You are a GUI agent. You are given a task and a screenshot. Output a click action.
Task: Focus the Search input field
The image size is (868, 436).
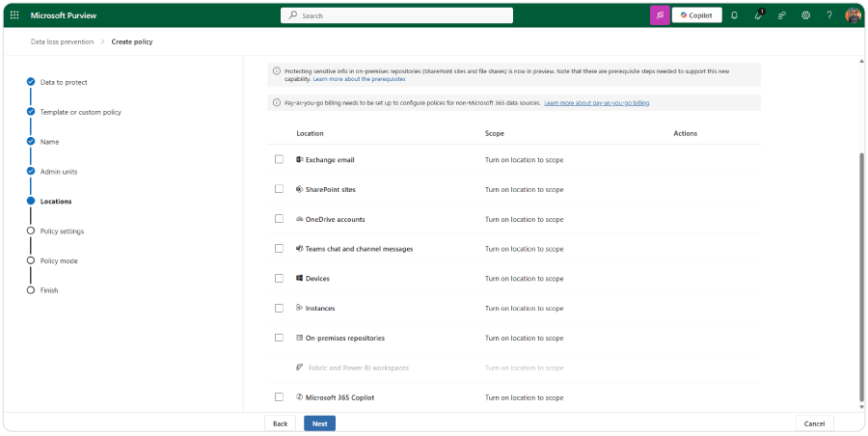(x=396, y=15)
